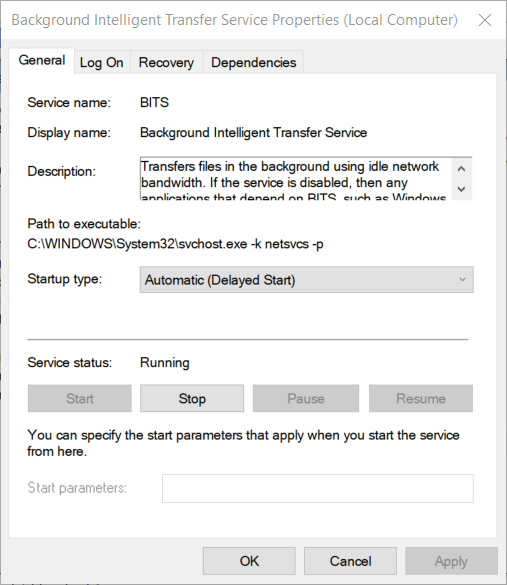Click the 'Path to executable:' label

(x=84, y=223)
